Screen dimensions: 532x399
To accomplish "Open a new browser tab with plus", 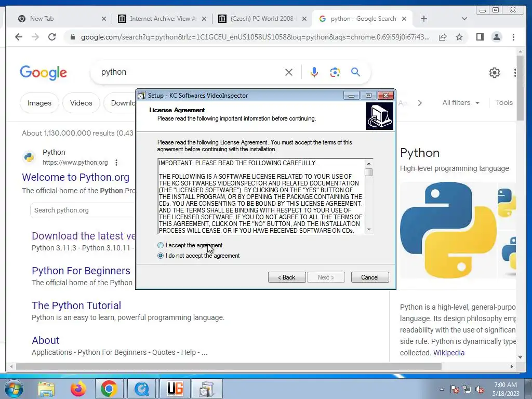I will coord(424,19).
